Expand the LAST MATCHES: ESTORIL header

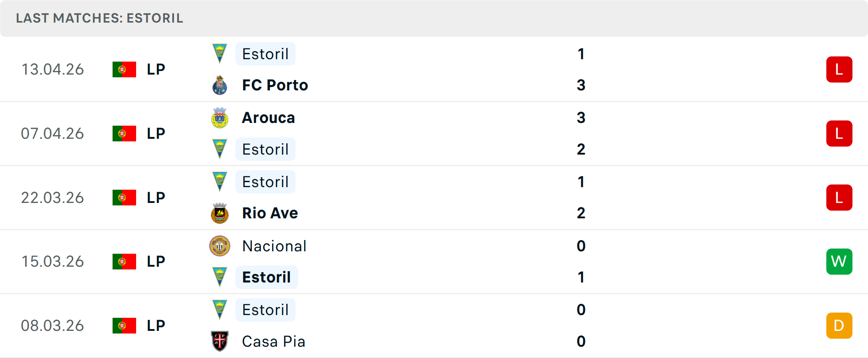(99, 18)
